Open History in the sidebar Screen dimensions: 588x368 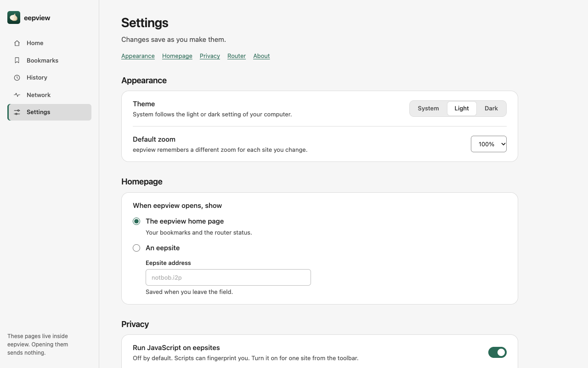pyautogui.click(x=50, y=78)
